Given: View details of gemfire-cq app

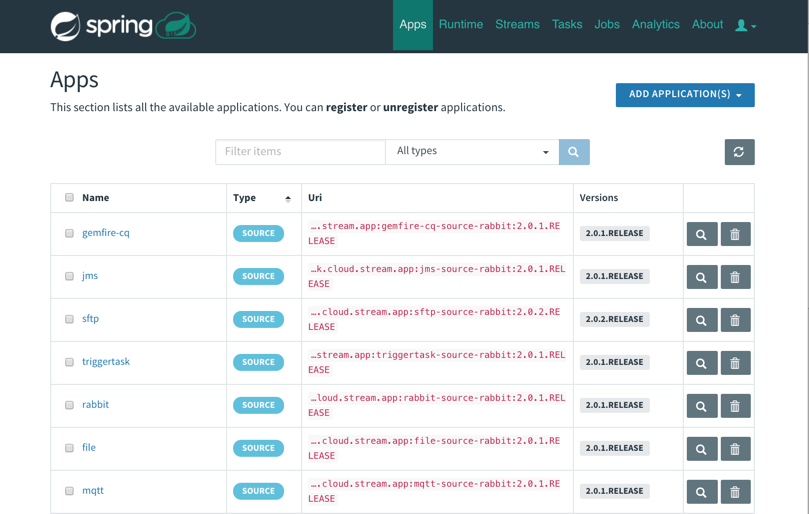Looking at the screenshot, I should (x=701, y=234).
